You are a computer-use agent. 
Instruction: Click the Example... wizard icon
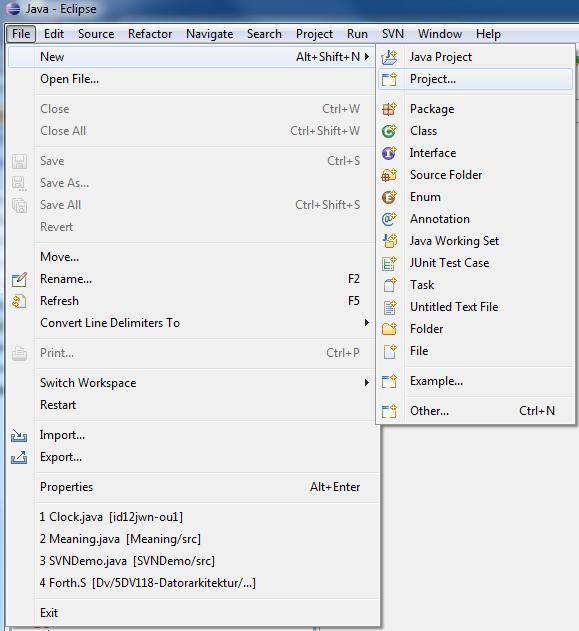[x=389, y=381]
